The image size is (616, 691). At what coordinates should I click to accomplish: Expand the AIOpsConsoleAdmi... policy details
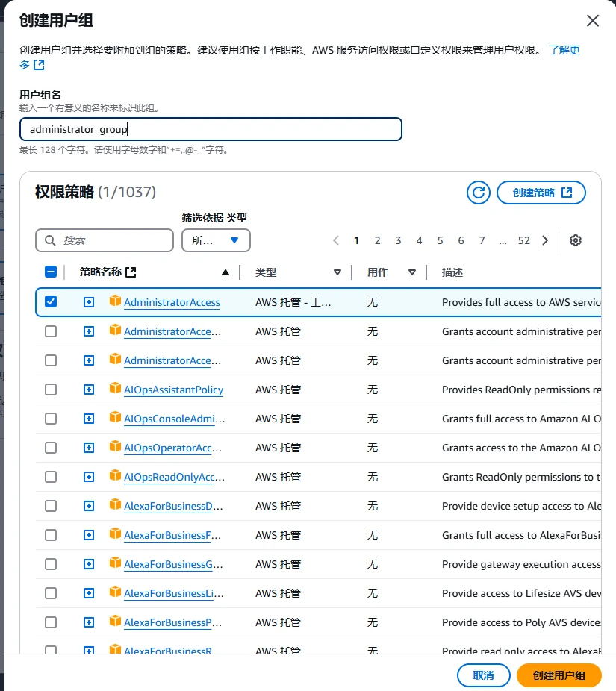coord(89,419)
